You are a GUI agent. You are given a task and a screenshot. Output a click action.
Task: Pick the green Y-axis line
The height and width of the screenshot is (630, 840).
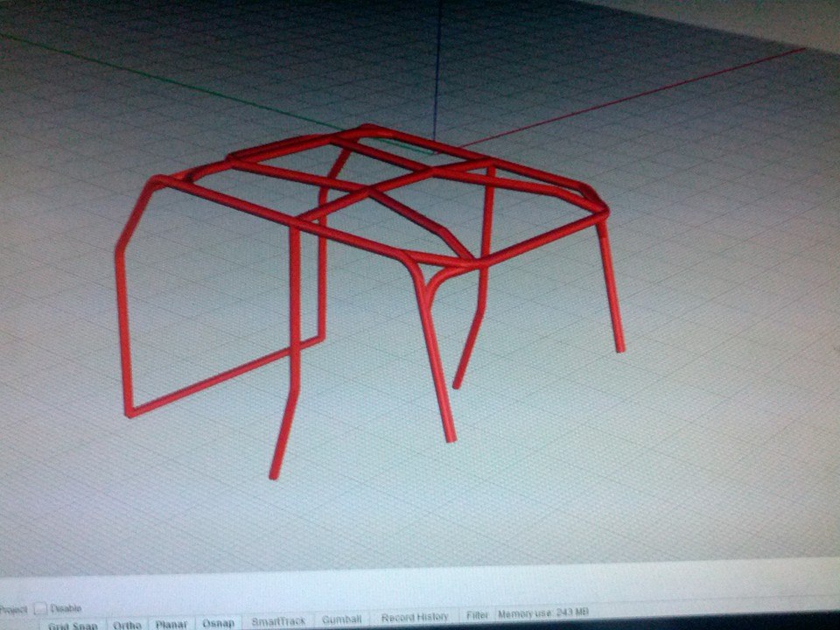click(171, 80)
